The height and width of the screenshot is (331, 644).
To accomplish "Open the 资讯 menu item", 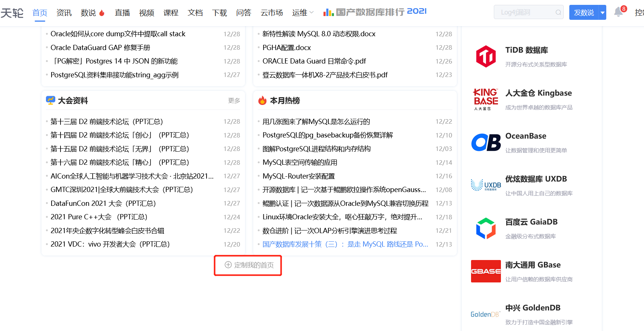I will click(64, 13).
